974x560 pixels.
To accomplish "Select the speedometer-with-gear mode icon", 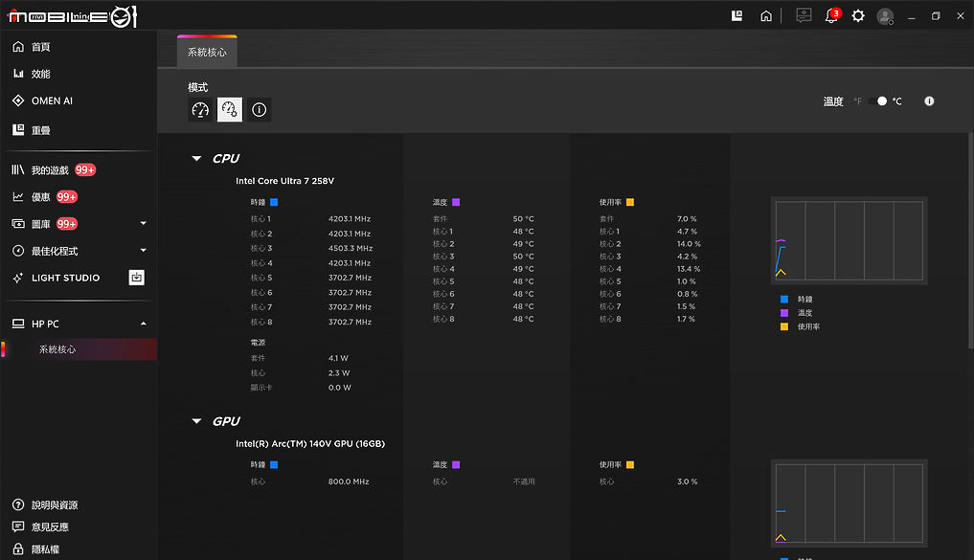I will [x=229, y=110].
